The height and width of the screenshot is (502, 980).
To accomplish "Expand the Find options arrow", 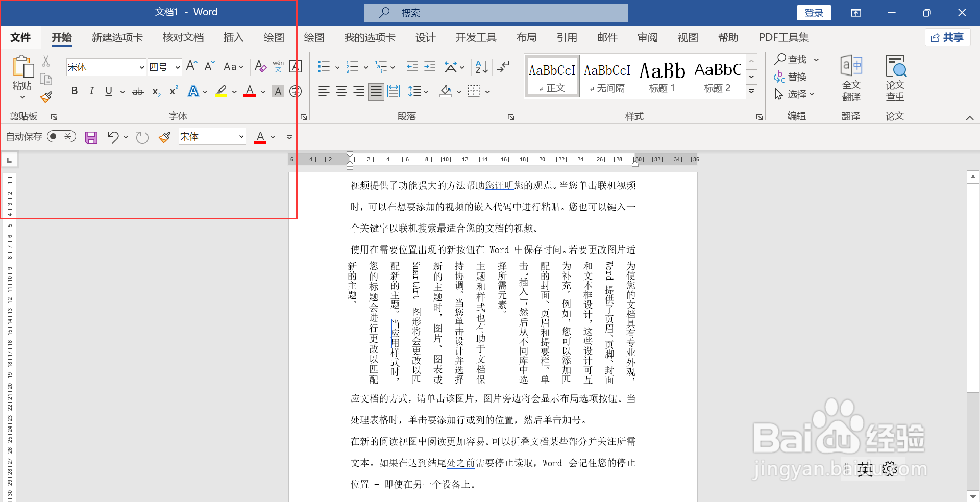I will (816, 60).
